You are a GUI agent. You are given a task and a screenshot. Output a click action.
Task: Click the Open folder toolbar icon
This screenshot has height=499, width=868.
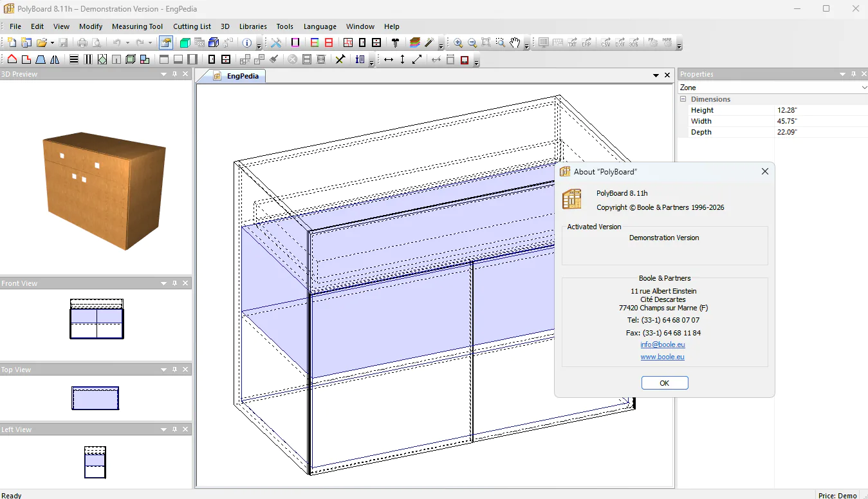click(42, 43)
